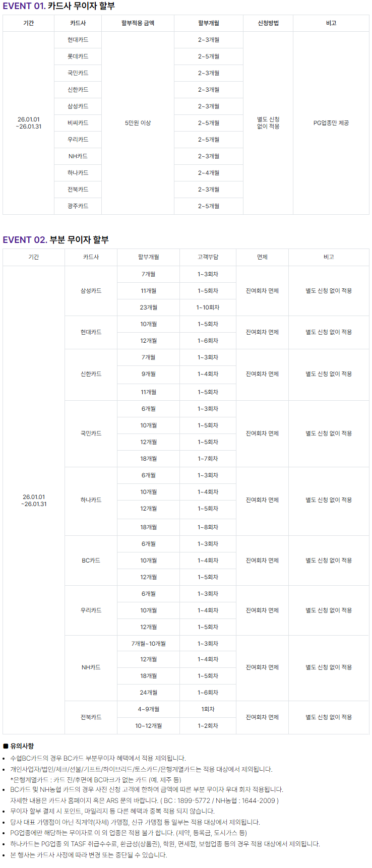
Task: Click the EVENT 02 부분 무이자 할부 heading
Action: pyautogui.click(x=56, y=240)
